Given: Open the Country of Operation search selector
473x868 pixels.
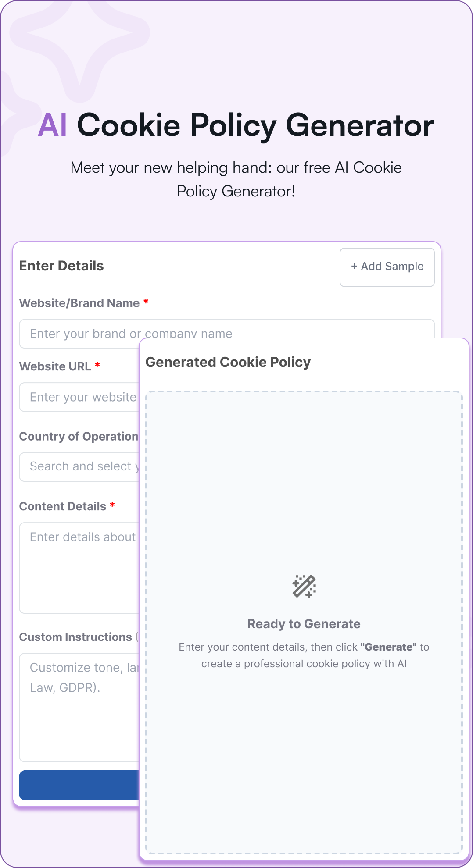Looking at the screenshot, I should point(79,466).
